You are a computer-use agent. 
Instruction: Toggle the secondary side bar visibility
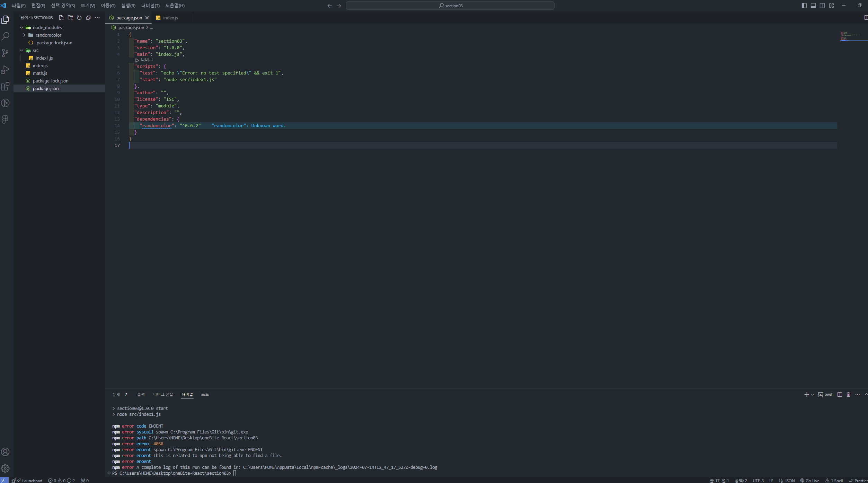[x=822, y=6]
